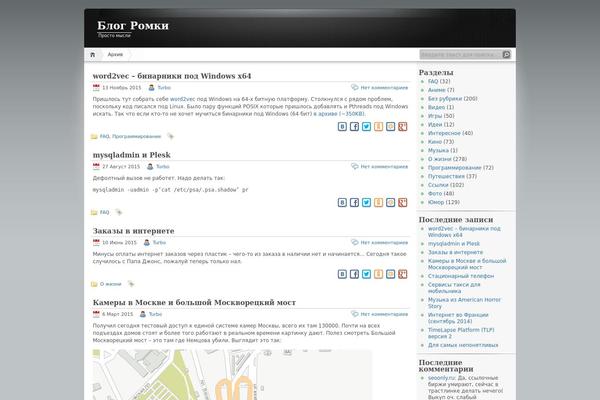Open post 'Камеры в Москве и большой Москворецкий мост'
The image size is (600, 400).
pos(194,302)
